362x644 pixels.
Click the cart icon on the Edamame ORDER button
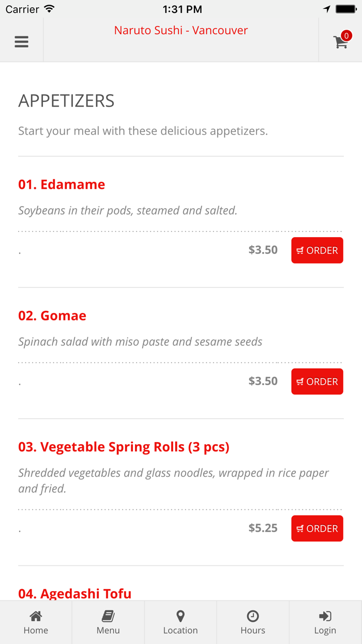(x=300, y=250)
